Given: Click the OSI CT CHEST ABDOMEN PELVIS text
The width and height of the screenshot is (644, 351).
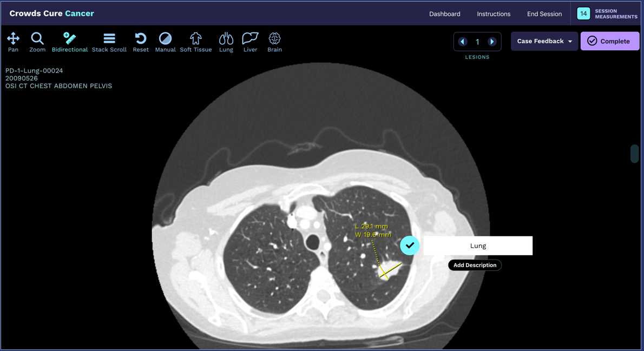Looking at the screenshot, I should pyautogui.click(x=58, y=86).
